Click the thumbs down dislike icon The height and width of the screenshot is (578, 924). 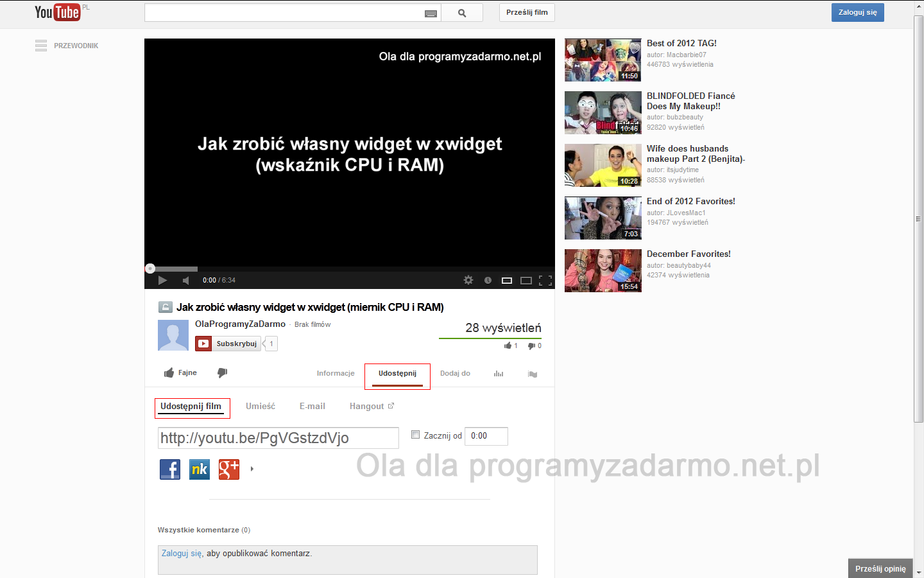pos(222,373)
